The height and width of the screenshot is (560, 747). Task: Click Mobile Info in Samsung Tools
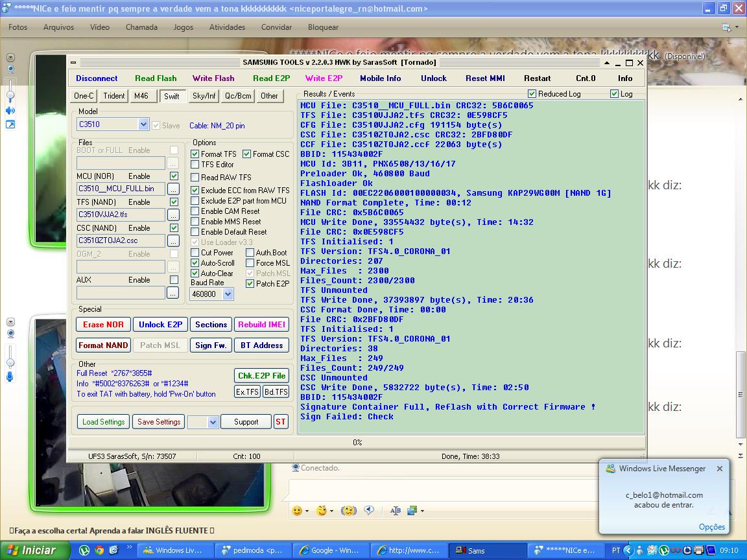coord(380,78)
